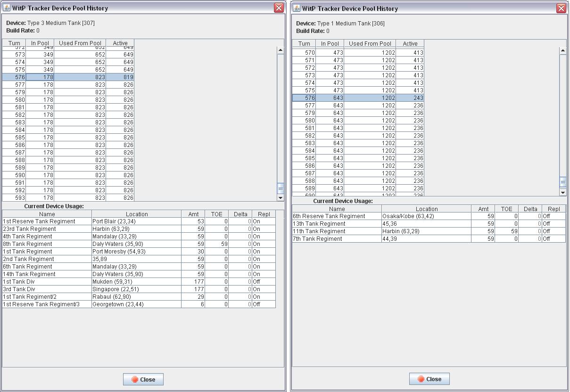Click Delta header in Type 3 usage table
Image resolution: width=570 pixels, height=392 pixels.
pyautogui.click(x=240, y=214)
